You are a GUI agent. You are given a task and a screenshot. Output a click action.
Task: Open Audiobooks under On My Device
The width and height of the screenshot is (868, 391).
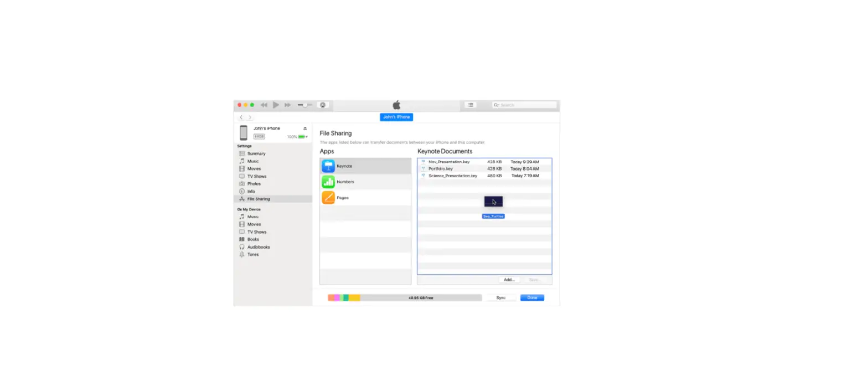point(259,247)
